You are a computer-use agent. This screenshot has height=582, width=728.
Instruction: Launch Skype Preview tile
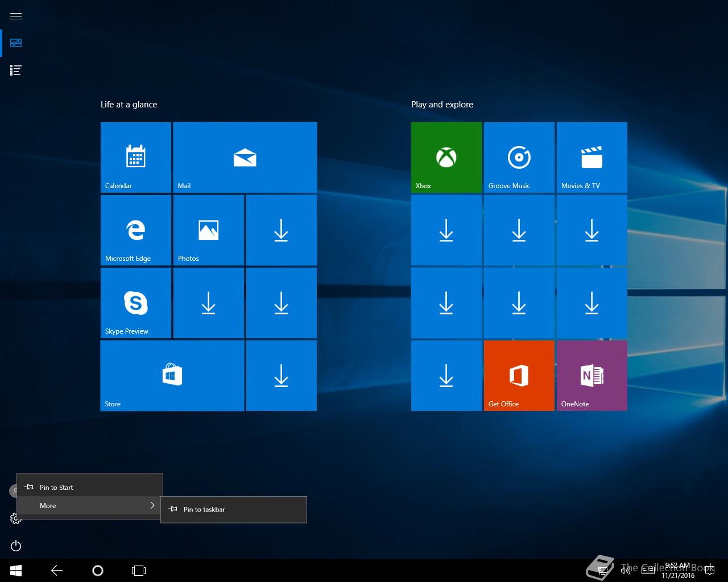click(x=135, y=302)
